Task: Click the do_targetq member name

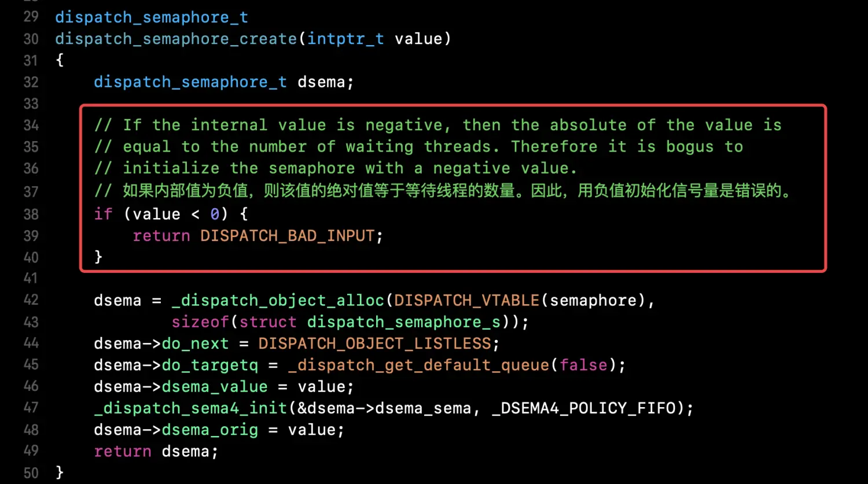Action: tap(209, 365)
